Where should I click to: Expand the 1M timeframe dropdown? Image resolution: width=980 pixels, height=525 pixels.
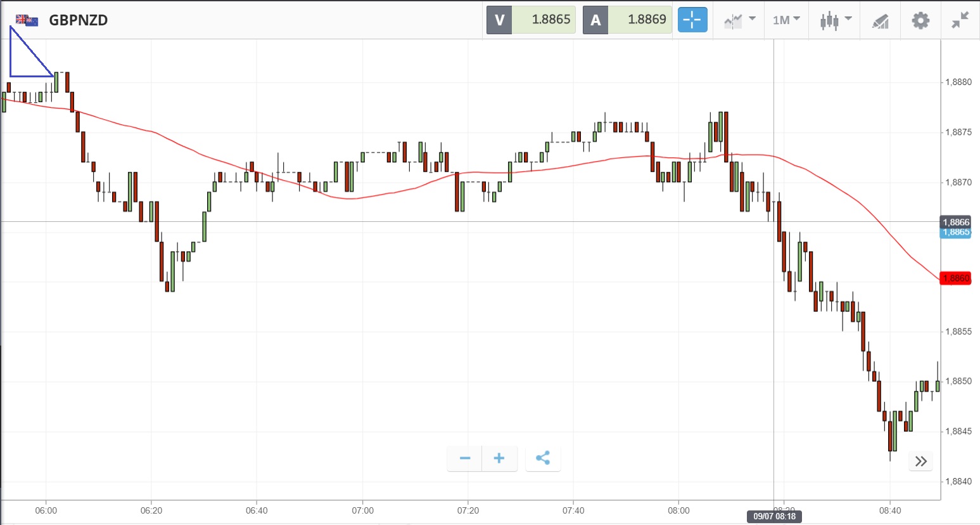coord(786,20)
